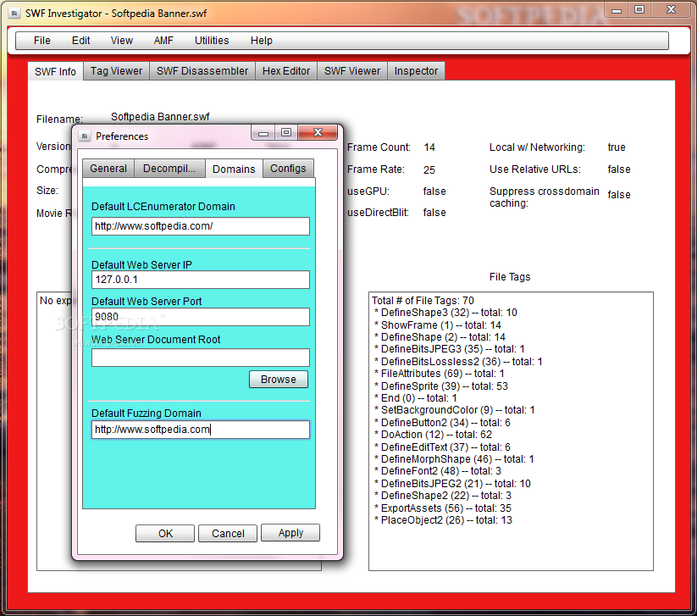This screenshot has height=616, width=697.
Task: Select 'DefineButton2 (34) -- total: 6' line
Action: pyautogui.click(x=442, y=423)
